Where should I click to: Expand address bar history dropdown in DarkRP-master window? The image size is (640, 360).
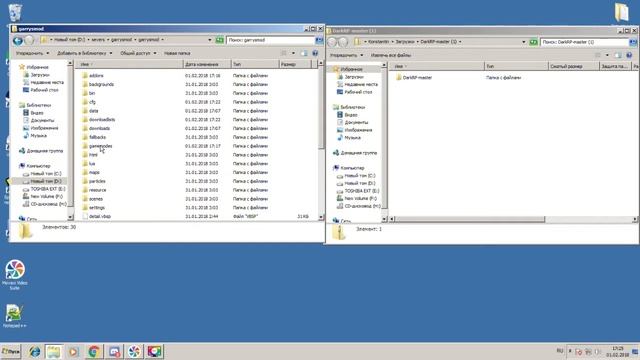pyautogui.click(x=524, y=42)
